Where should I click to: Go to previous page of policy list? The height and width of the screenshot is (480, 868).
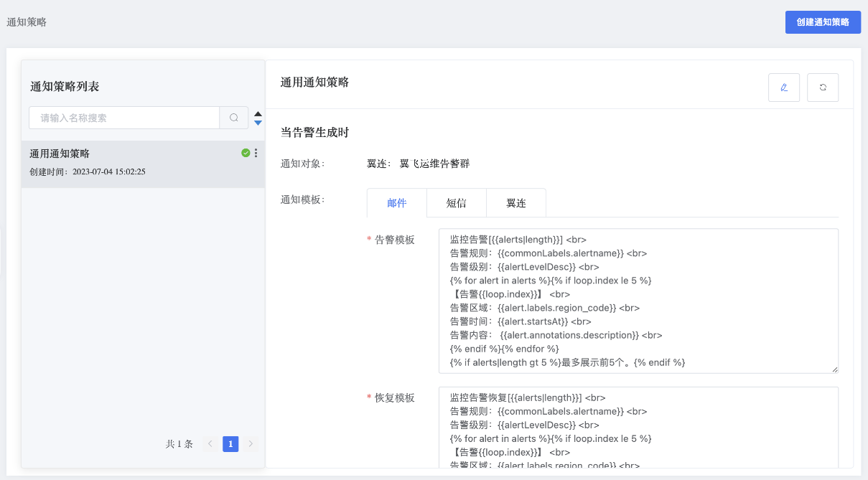click(x=210, y=444)
